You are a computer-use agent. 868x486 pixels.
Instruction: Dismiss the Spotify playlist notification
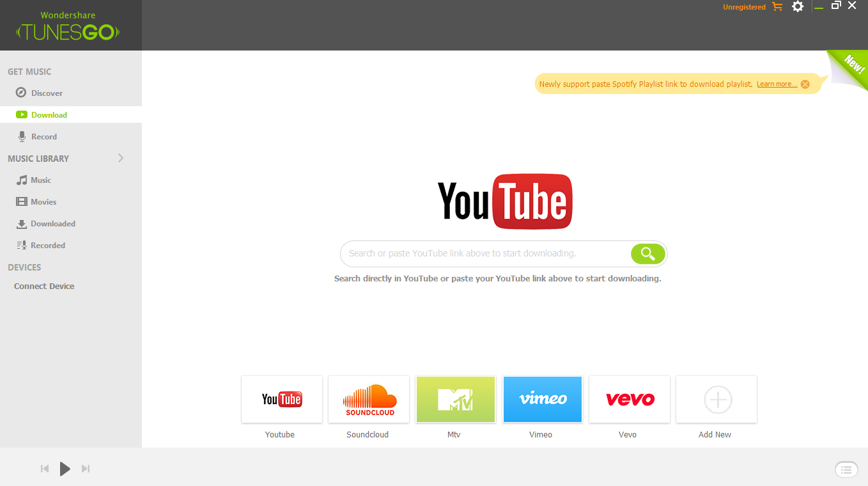click(x=805, y=84)
